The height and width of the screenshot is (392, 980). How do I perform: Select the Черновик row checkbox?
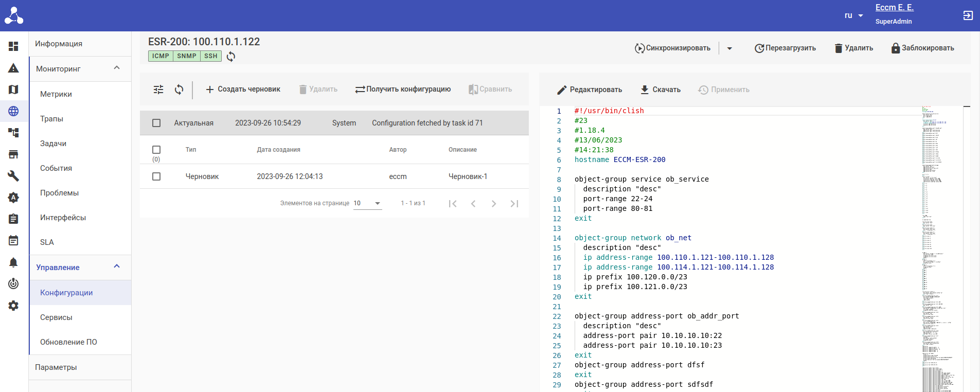click(x=156, y=176)
